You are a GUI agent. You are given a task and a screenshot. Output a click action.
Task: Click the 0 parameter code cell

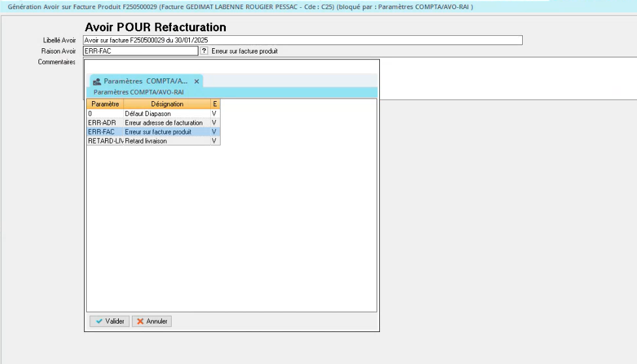point(104,114)
